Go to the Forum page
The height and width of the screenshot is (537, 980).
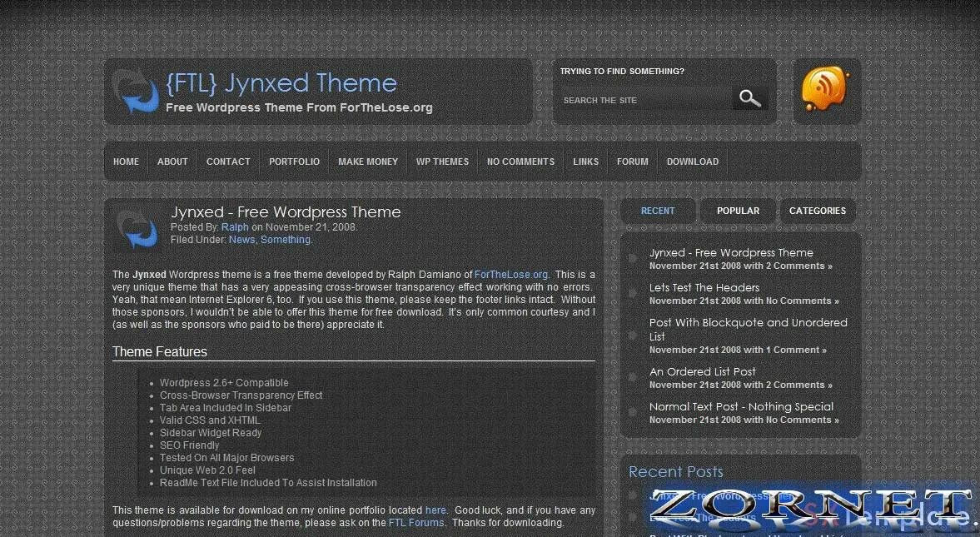click(x=633, y=162)
